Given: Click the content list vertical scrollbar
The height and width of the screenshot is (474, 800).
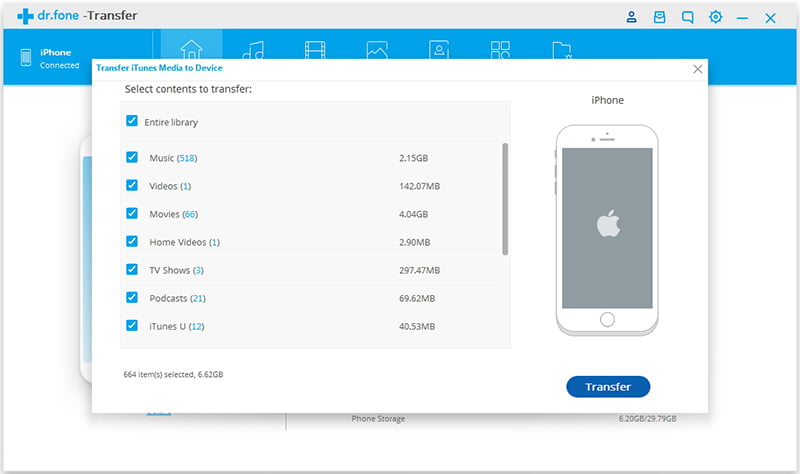Looking at the screenshot, I should click(x=505, y=200).
